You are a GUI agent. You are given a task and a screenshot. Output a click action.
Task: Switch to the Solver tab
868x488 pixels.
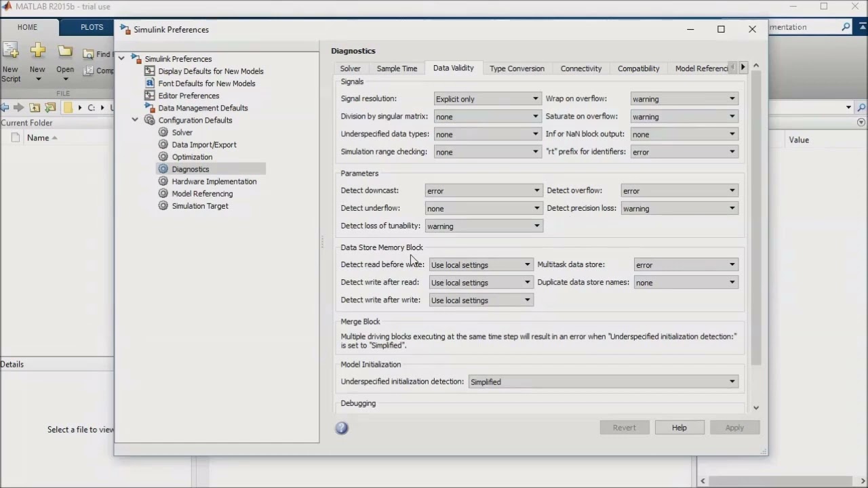pyautogui.click(x=350, y=68)
